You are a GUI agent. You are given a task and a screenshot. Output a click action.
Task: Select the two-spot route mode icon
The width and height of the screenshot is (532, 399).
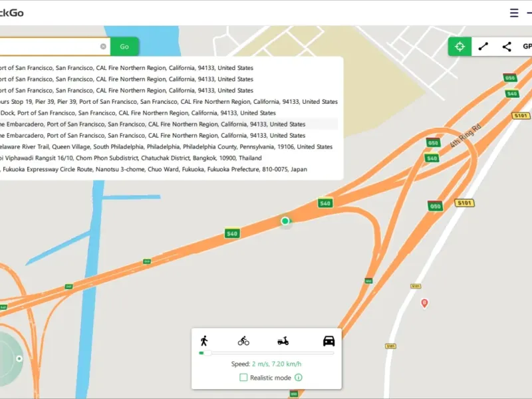(483, 47)
